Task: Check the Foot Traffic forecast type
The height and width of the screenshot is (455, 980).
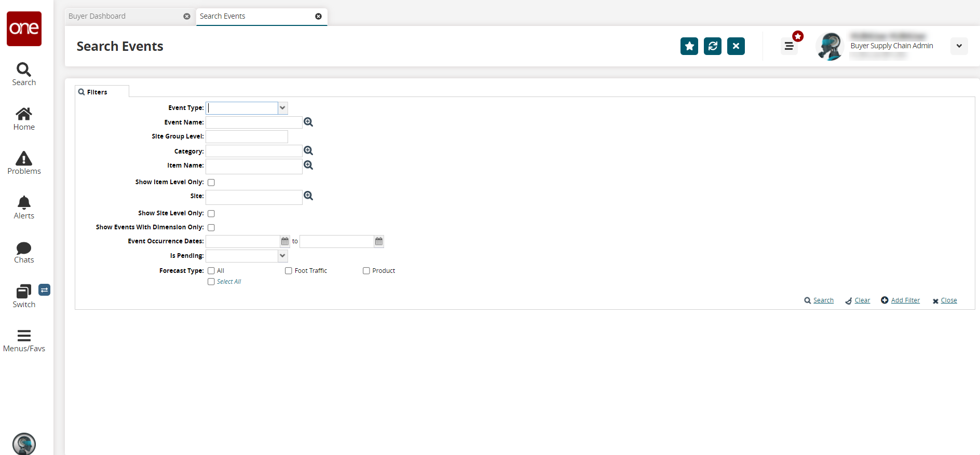Action: pyautogui.click(x=289, y=271)
